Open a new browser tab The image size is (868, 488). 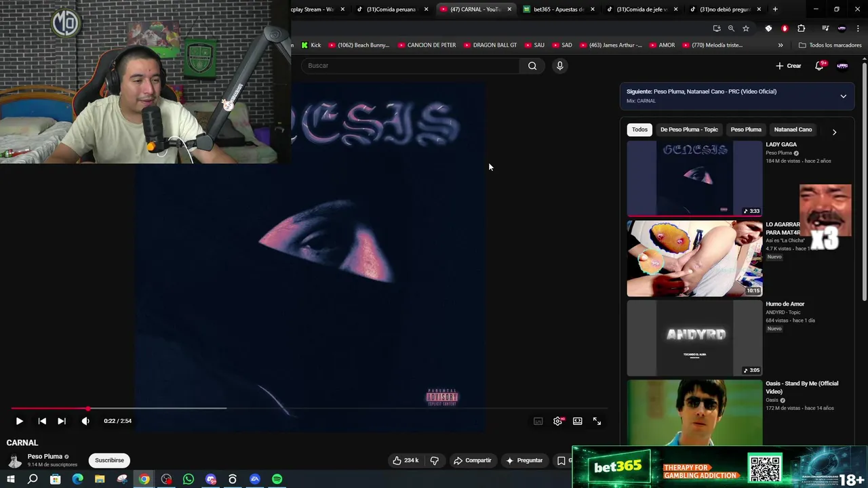click(x=775, y=9)
